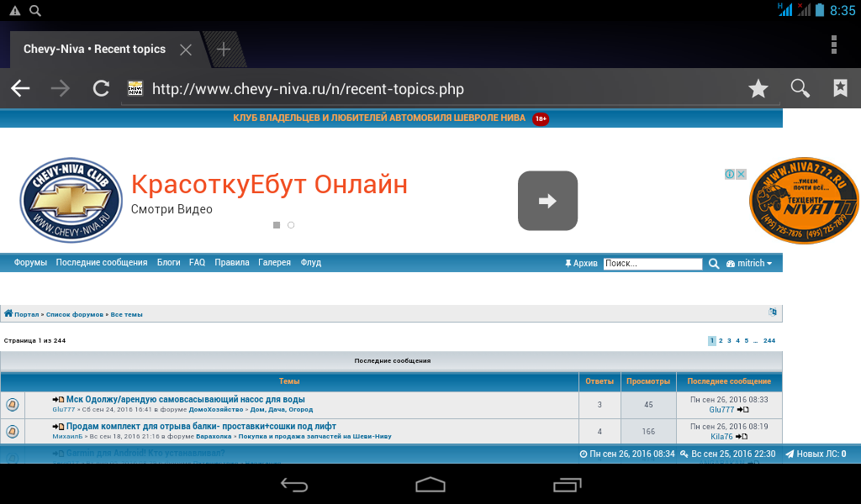This screenshot has width=861, height=504.
Task: Open topic about самовсасывающий насос
Action: tap(185, 400)
